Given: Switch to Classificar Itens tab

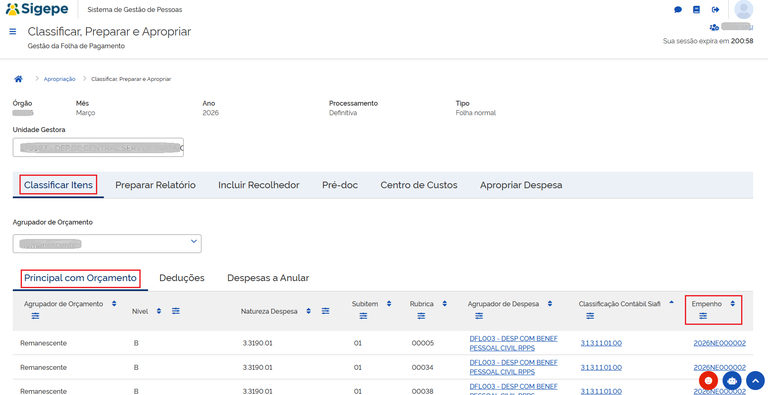Looking at the screenshot, I should 58,185.
